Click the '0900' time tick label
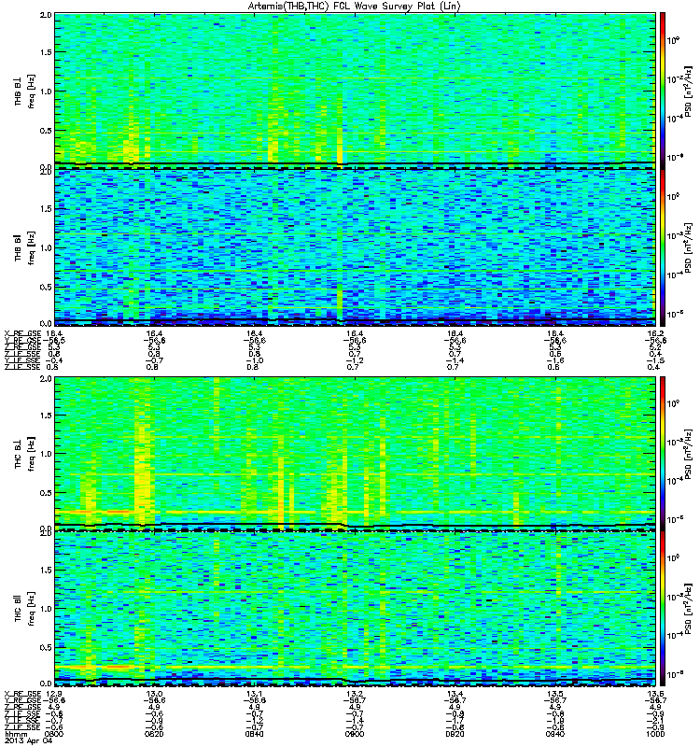This screenshot has height=747, width=700. (355, 734)
